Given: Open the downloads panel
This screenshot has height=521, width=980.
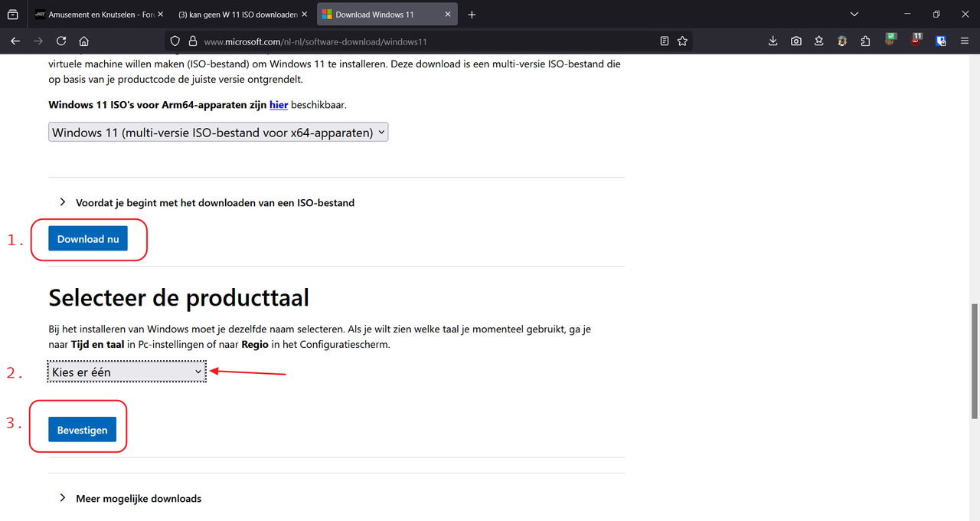Looking at the screenshot, I should (x=773, y=41).
